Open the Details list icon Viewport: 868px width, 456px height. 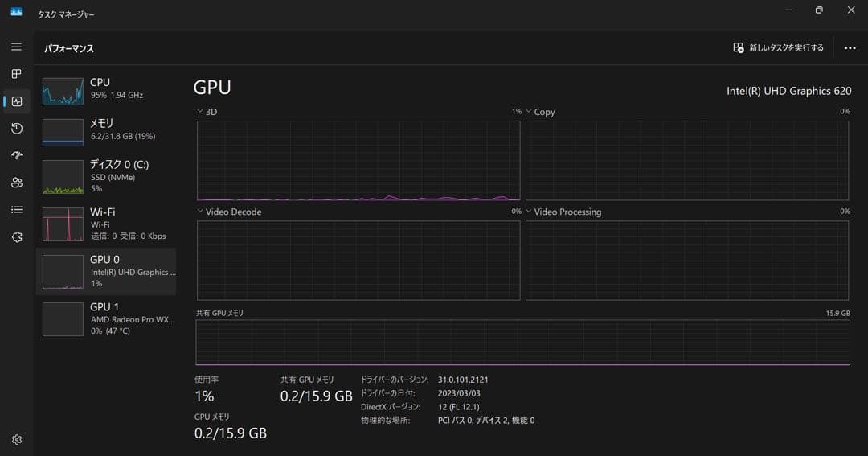17,210
